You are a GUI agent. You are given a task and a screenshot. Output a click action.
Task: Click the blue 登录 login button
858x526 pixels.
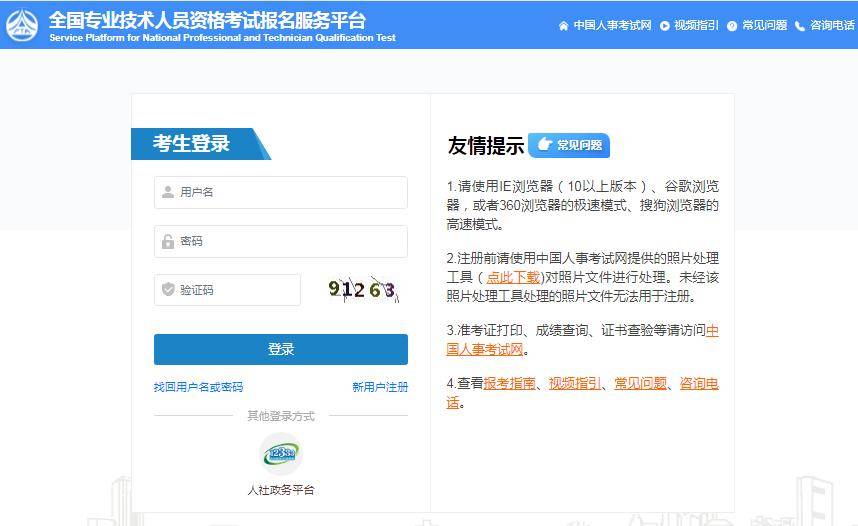click(281, 349)
